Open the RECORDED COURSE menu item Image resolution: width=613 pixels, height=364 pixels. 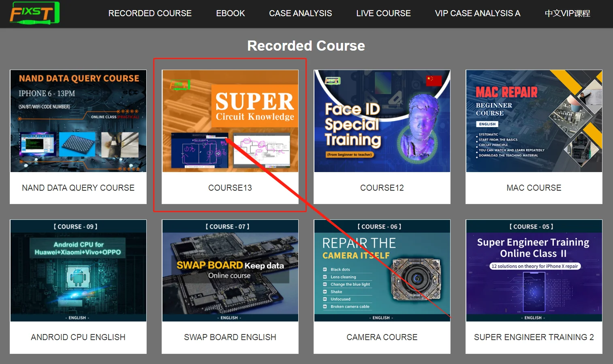pos(150,13)
